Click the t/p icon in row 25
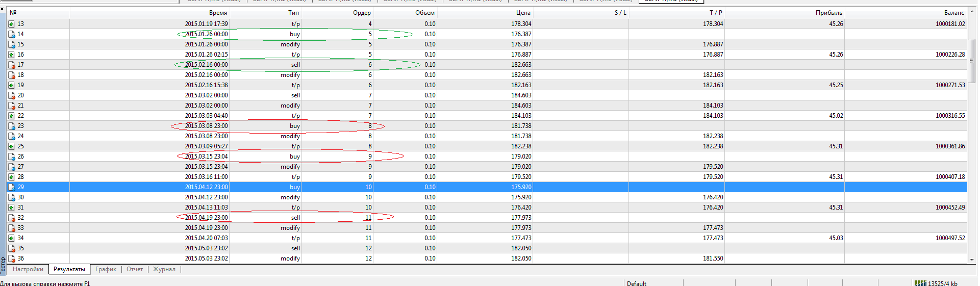This screenshot has height=286, width=980. [11, 146]
